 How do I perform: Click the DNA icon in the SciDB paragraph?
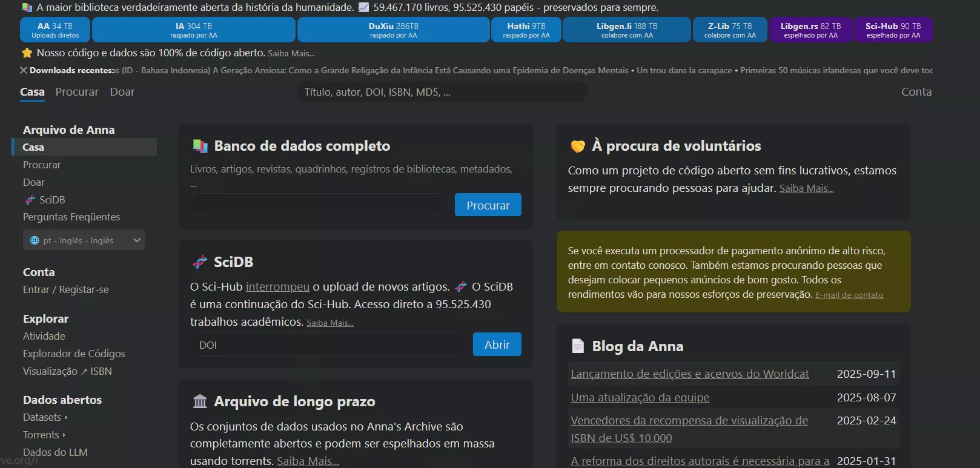click(x=461, y=286)
